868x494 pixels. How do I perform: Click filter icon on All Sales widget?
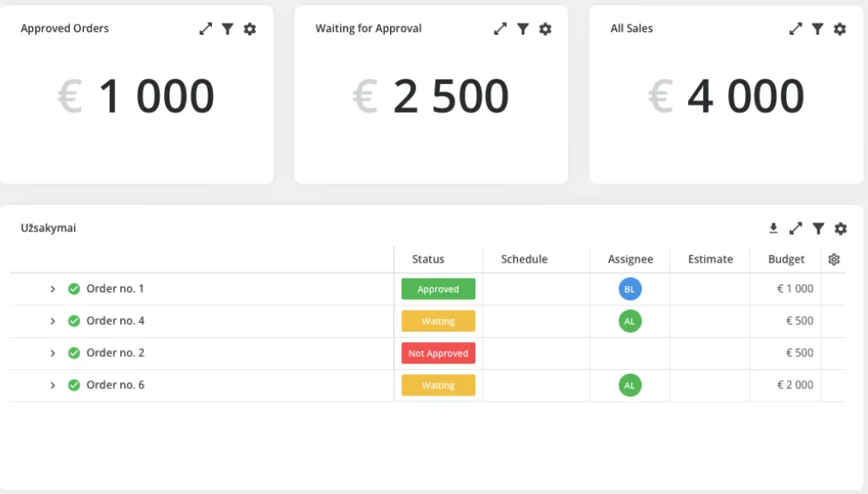point(817,29)
